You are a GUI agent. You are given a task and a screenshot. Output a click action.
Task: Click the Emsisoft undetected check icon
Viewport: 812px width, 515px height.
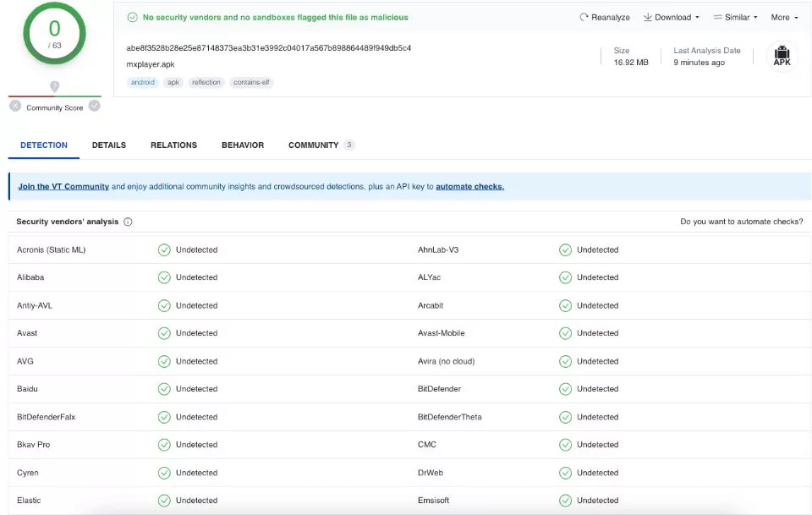(566, 501)
